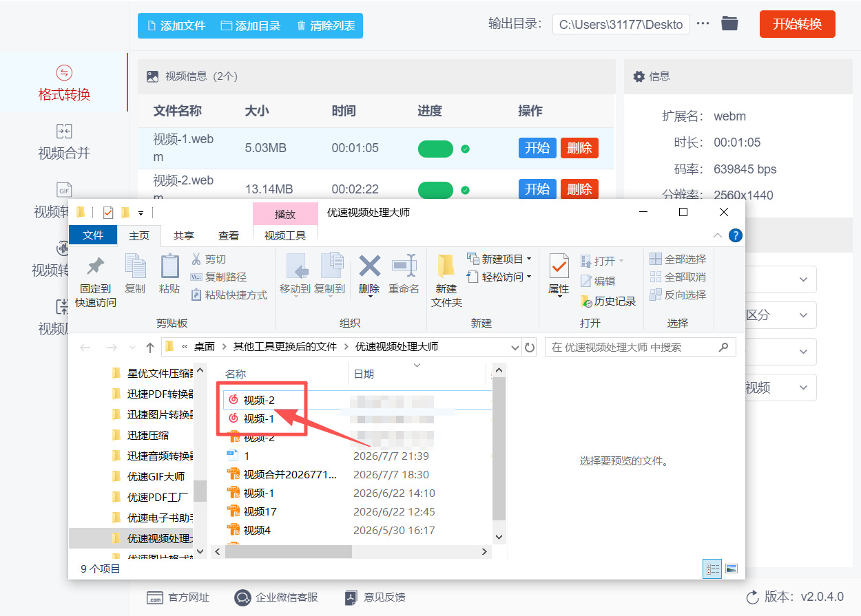The height and width of the screenshot is (616, 861).
Task: Open the recent locations dropdown arrow
Action: coord(132,348)
